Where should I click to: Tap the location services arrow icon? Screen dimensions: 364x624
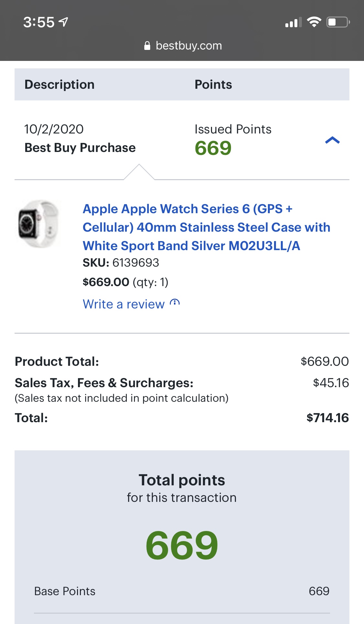click(63, 22)
